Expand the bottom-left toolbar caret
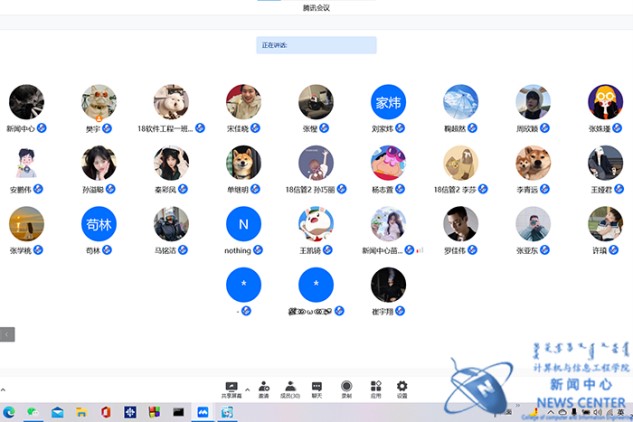Image resolution: width=633 pixels, height=422 pixels. click(3, 390)
